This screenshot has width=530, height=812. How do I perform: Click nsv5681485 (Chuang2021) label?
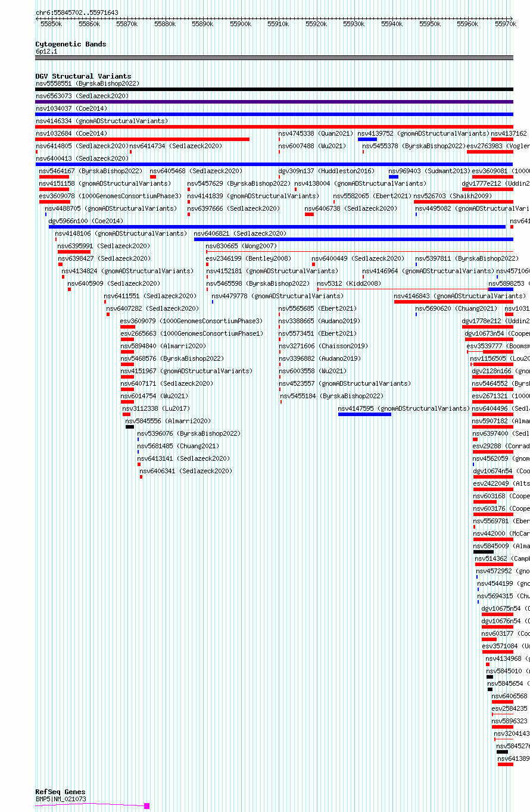pyautogui.click(x=179, y=446)
